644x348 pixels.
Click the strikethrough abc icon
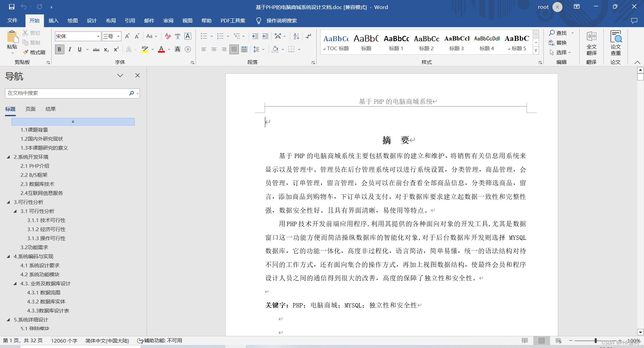pos(96,50)
